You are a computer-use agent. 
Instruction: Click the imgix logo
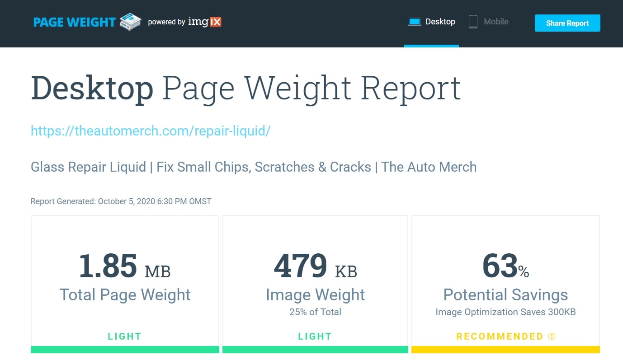(x=205, y=22)
